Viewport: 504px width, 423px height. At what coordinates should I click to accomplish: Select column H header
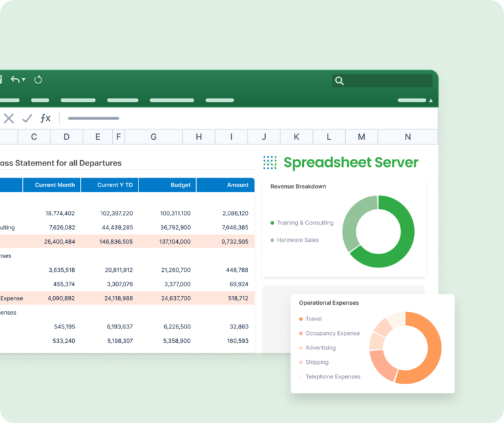[199, 137]
